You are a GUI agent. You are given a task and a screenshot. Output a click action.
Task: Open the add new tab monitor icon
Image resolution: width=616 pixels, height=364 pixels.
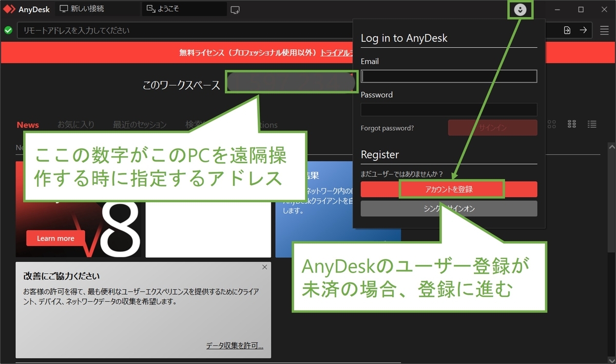coord(235,10)
